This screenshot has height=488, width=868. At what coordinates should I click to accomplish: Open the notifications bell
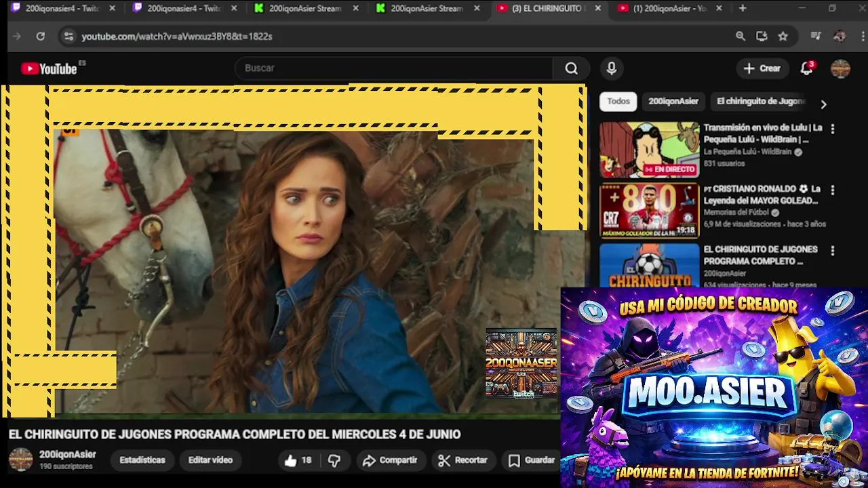point(807,68)
